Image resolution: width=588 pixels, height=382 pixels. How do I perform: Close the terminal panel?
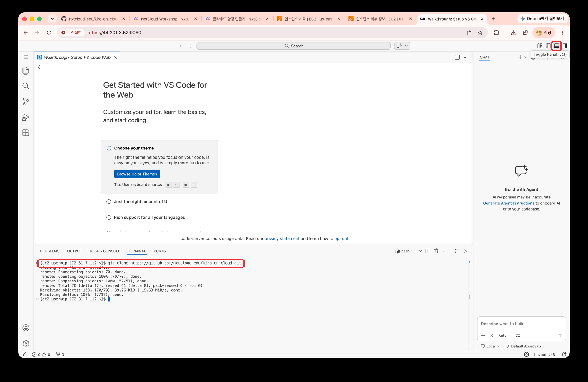466,251
